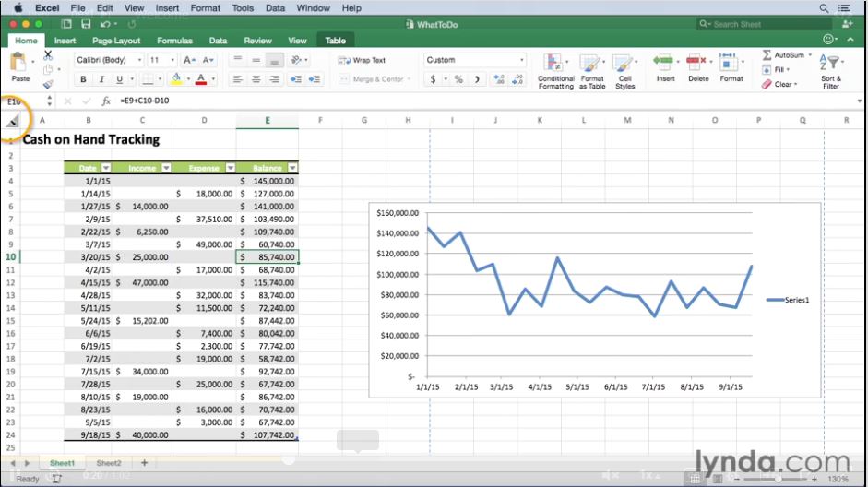Open Sort & Filter
868x487 pixels.
tap(831, 71)
